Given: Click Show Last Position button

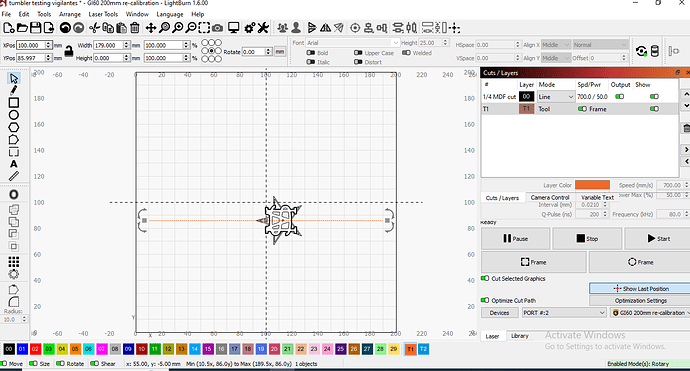Looking at the screenshot, I should pos(640,289).
